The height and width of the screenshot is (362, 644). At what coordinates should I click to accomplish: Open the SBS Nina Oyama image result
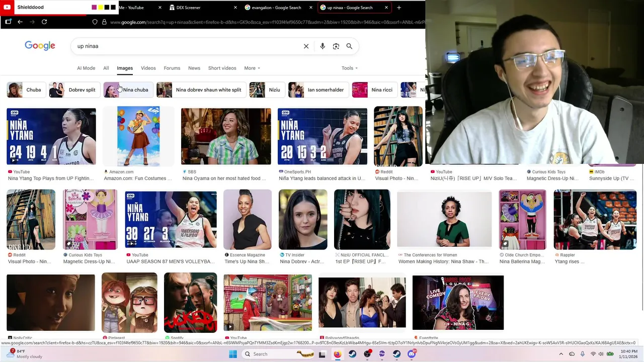coord(226,136)
